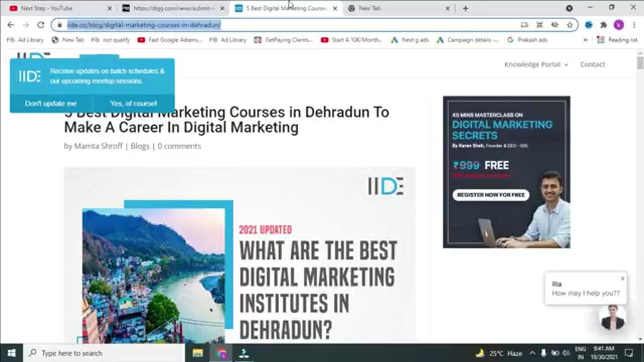Image resolution: width=644 pixels, height=362 pixels.
Task: Click the eye-slash icon in address bar
Action: coord(554,25)
